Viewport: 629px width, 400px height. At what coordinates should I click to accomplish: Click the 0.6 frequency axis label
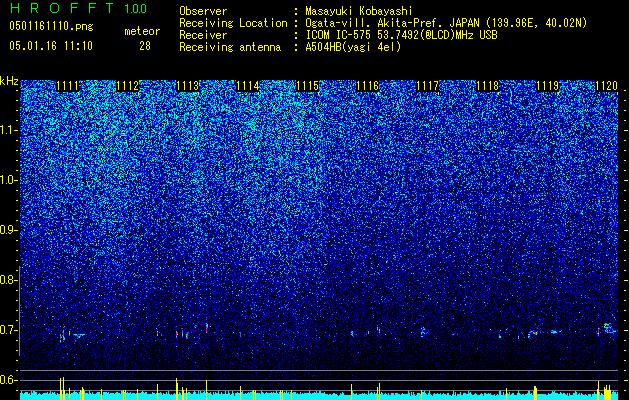coord(8,380)
